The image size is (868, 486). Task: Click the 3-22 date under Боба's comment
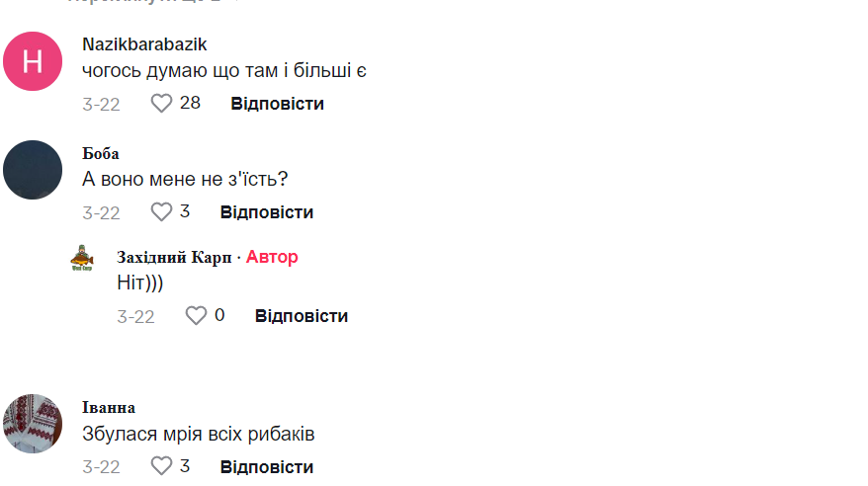tap(101, 212)
